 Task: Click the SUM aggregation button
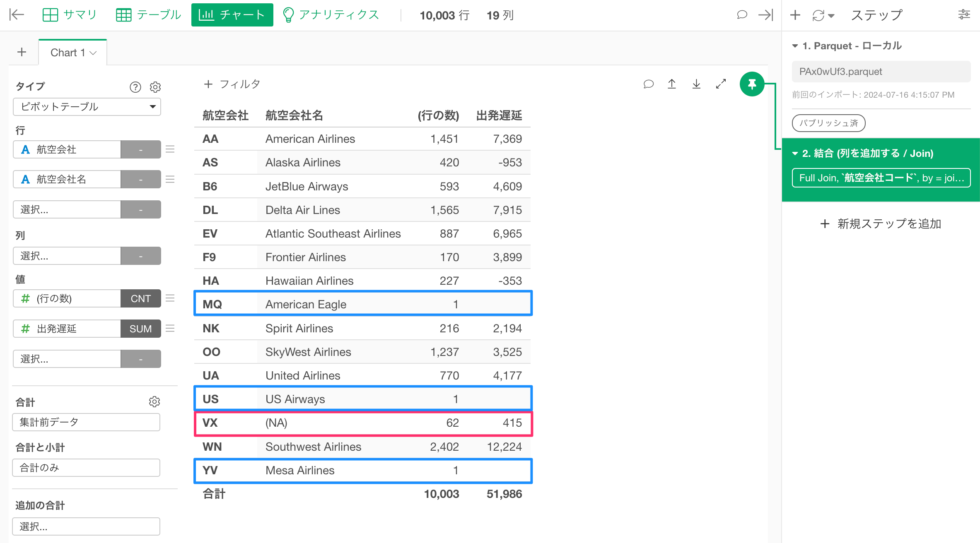(x=141, y=329)
